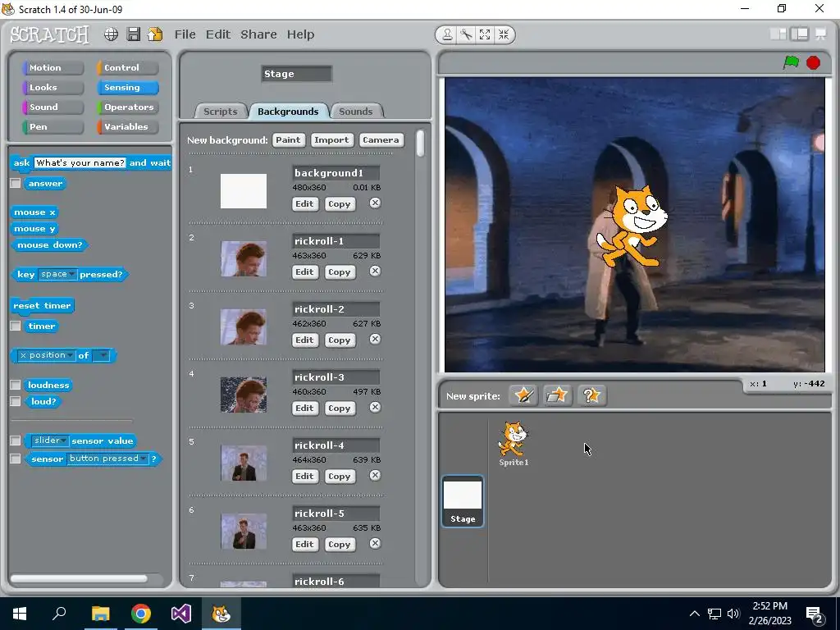The image size is (840, 630).
Task: Open the slider sensor dropdown
Action: pyautogui.click(x=50, y=441)
